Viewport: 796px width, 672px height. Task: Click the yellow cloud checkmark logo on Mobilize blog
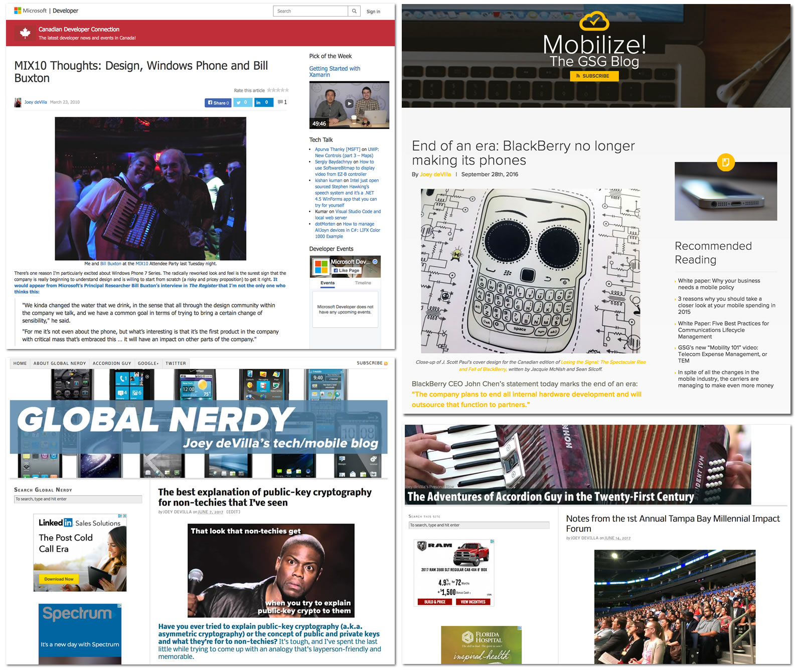pos(594,21)
